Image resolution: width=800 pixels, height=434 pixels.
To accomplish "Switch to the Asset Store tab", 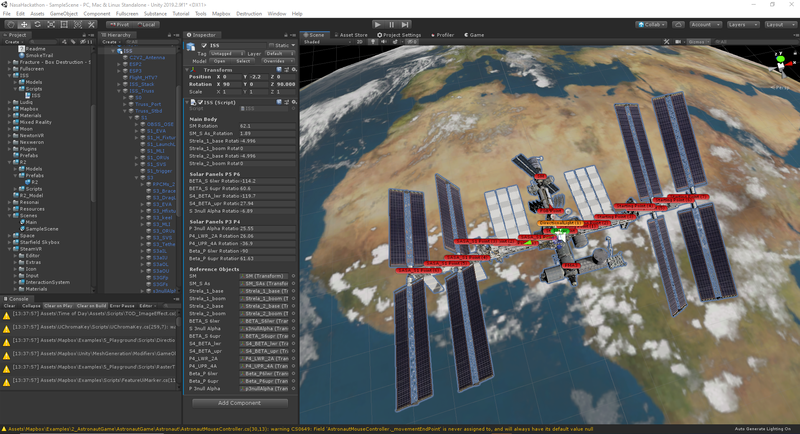I will pos(351,35).
